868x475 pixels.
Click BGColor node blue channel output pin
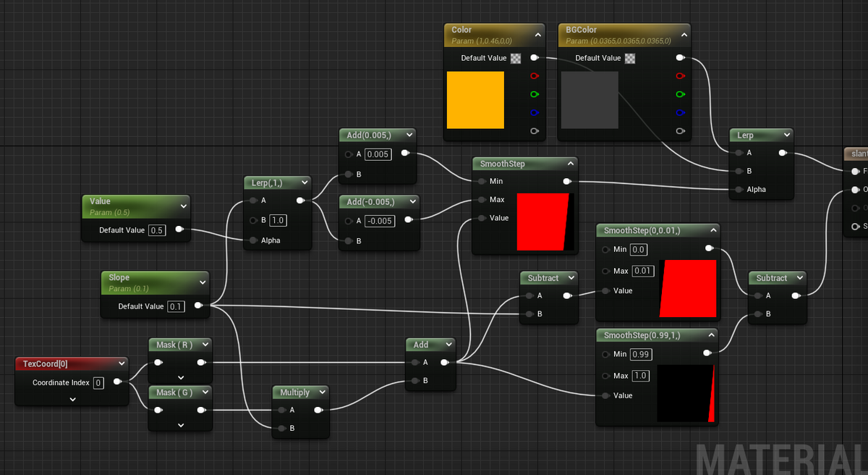pos(679,113)
